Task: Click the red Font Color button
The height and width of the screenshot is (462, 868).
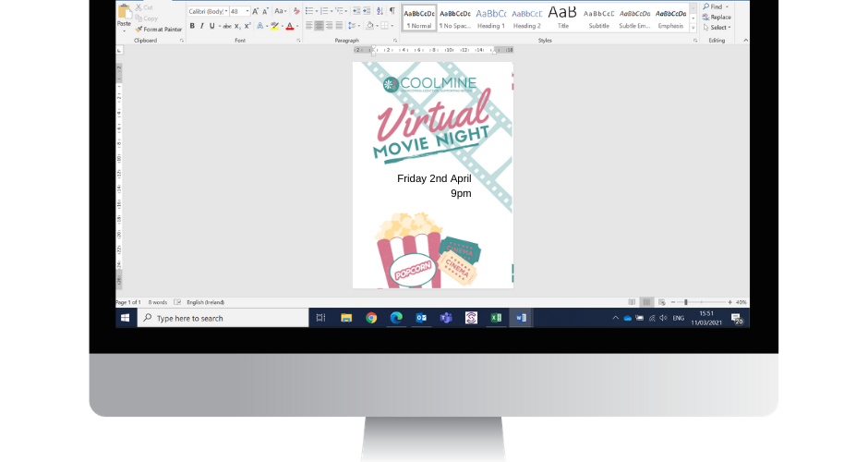Action: click(x=290, y=26)
